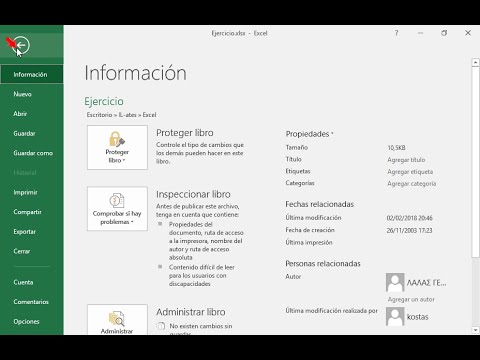Image resolution: width=480 pixels, height=360 pixels.
Task: Click the Personas relacionadas heading
Action: pos(323,264)
